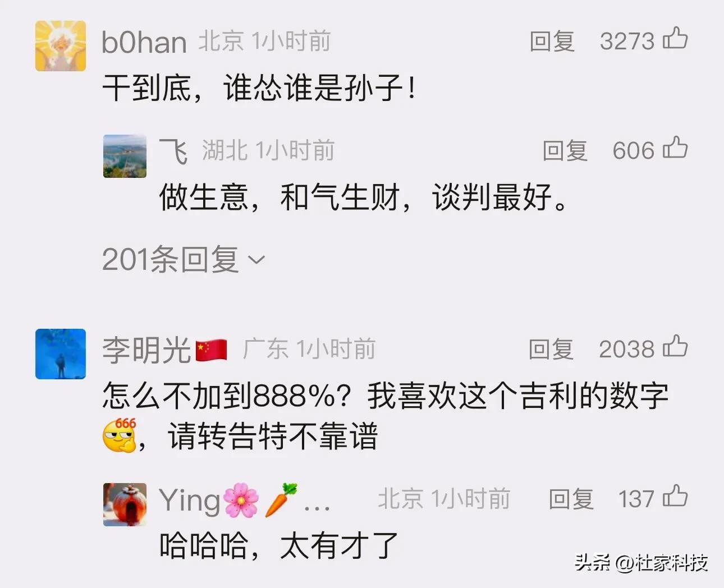Reply to 飞's comment via 回复
The image size is (724, 588).
pos(565,151)
